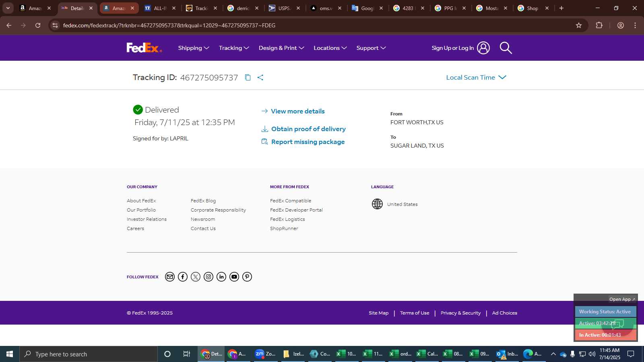Click the Working Status: Active bar
The height and width of the screenshot is (362, 644).
point(605,312)
